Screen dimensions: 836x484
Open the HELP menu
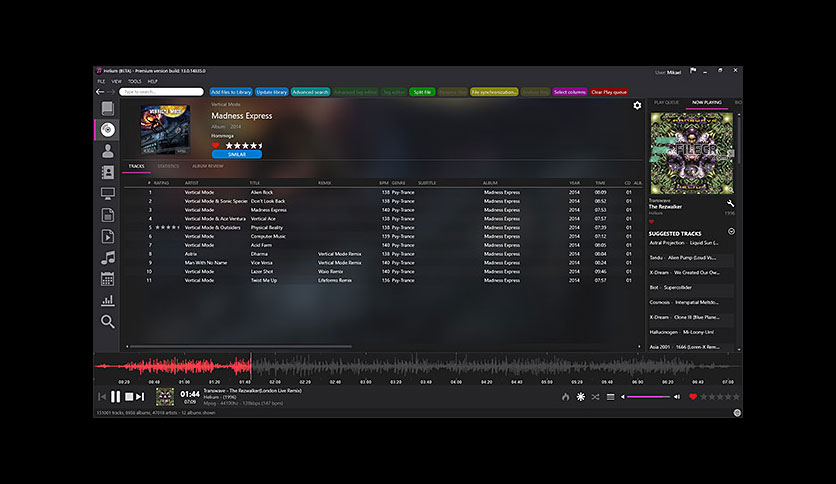[152, 82]
